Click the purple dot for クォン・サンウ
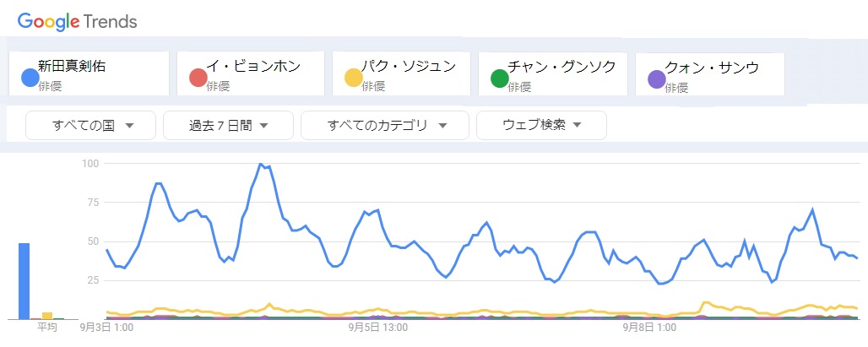Viewport: 868px width, 347px height. point(656,79)
